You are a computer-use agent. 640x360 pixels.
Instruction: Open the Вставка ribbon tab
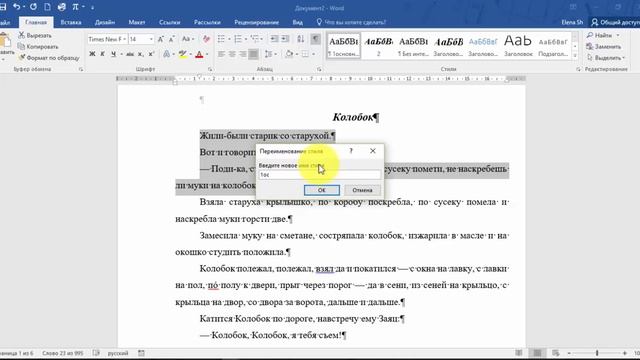[71, 22]
